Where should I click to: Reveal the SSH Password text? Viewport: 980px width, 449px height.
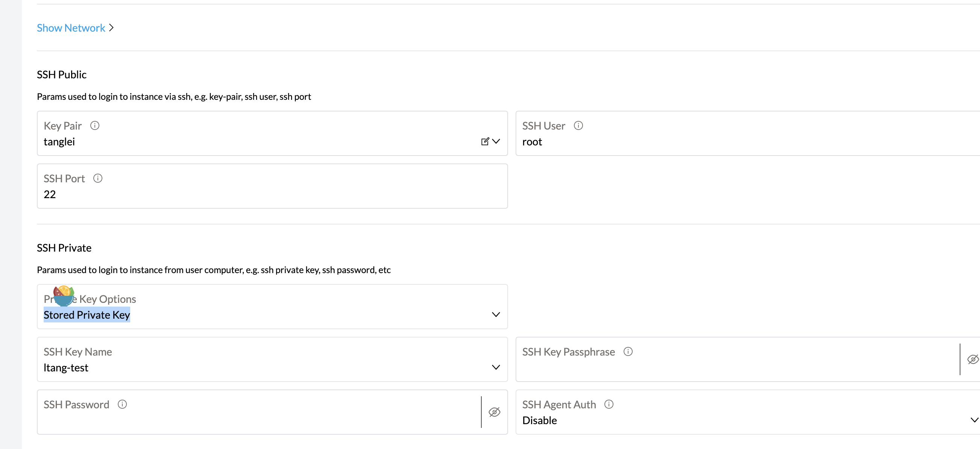click(495, 412)
